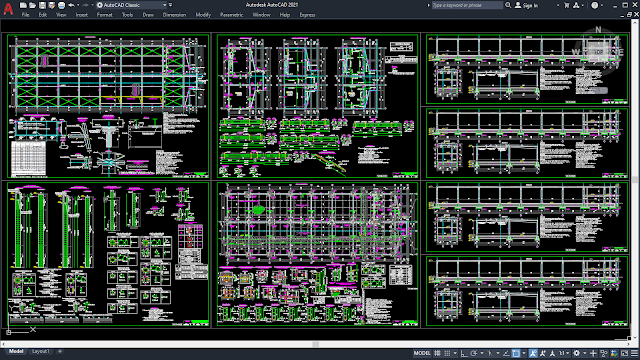Toggle clean screen mode
Viewport: 640px width, 360px height.
(x=624, y=353)
